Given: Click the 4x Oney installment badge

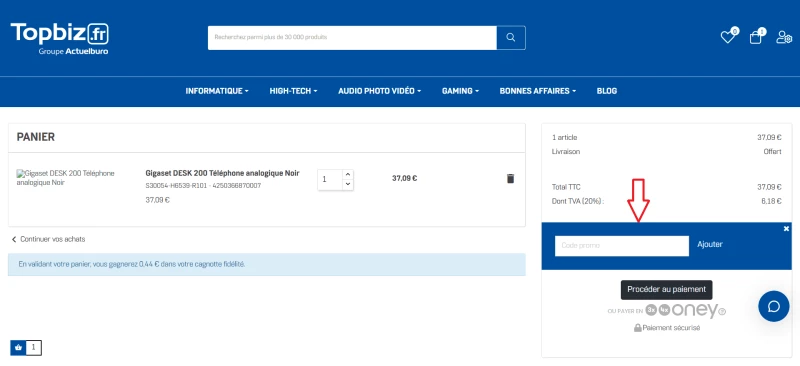Looking at the screenshot, I should 664,310.
